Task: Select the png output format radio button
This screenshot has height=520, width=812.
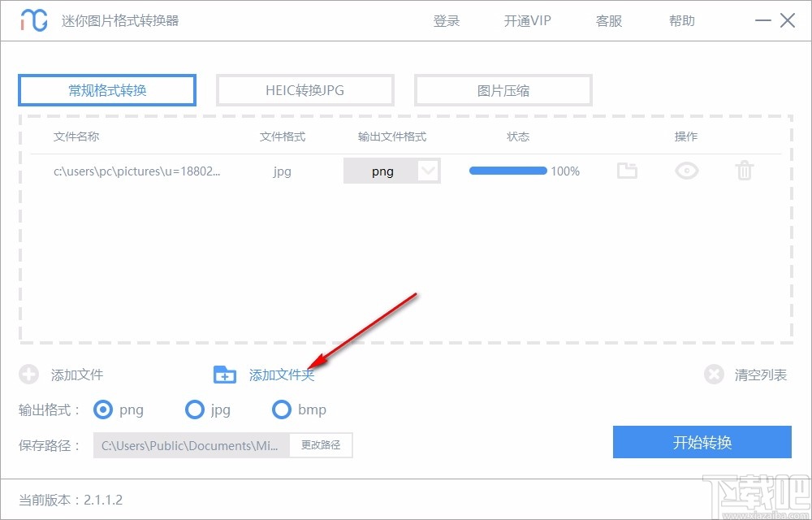Action: [x=103, y=410]
